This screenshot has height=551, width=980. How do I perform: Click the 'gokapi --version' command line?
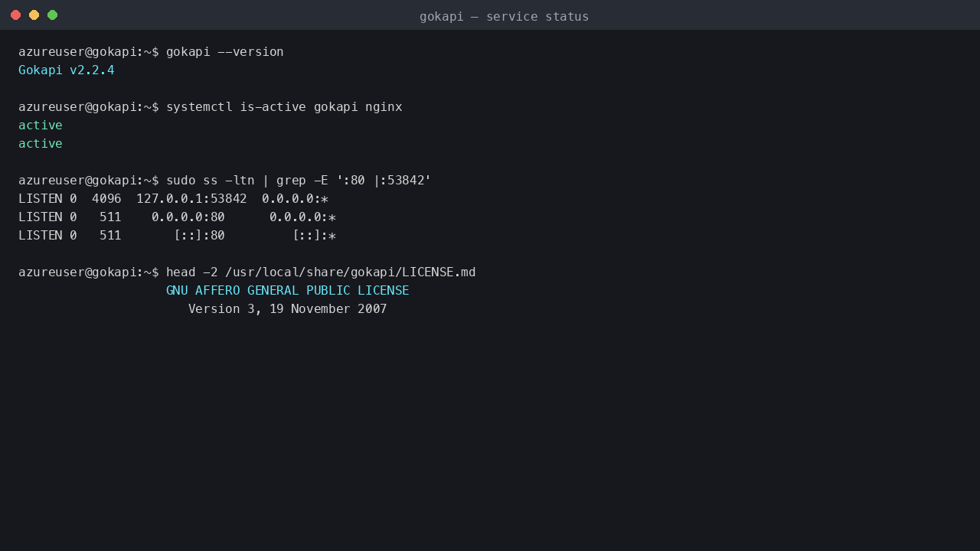pos(151,52)
